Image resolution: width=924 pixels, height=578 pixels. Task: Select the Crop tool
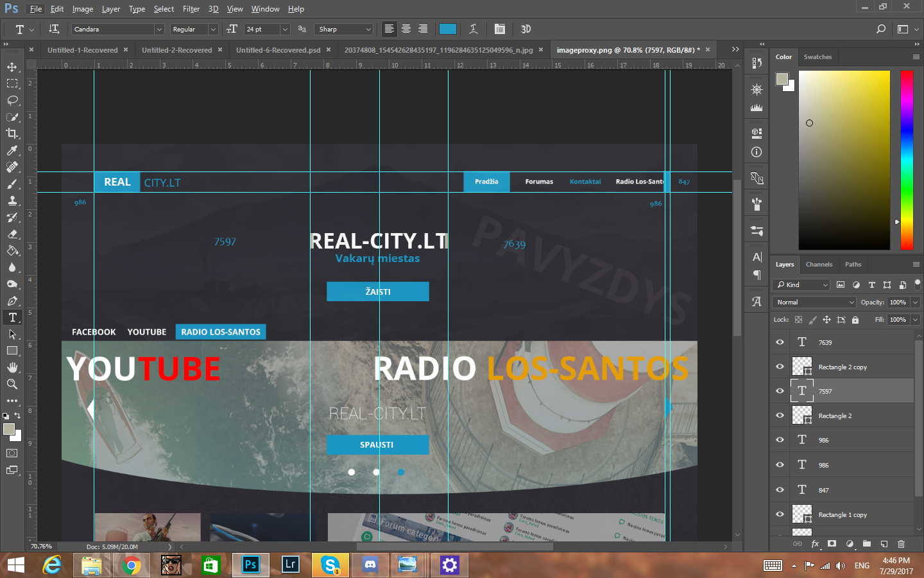click(x=12, y=134)
